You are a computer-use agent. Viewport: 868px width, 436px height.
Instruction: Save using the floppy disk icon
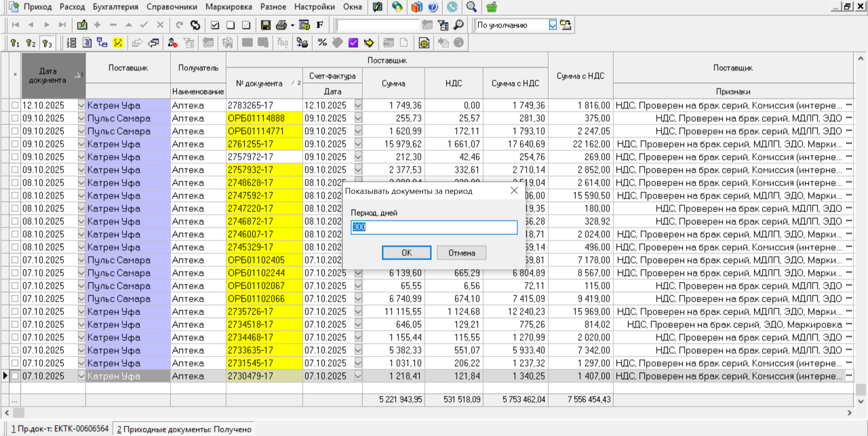tap(265, 25)
